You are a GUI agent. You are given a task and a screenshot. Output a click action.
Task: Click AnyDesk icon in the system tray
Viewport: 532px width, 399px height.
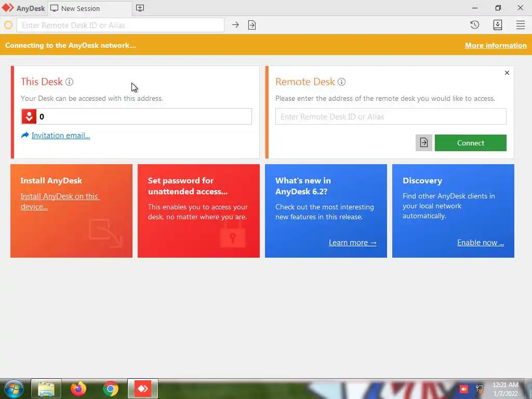[463, 389]
